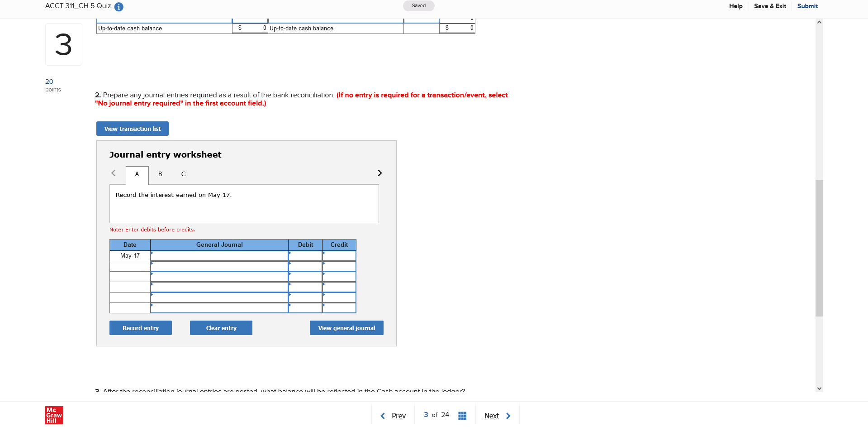This screenshot has width=868, height=427.
Task: Switch to worksheet tab B
Action: (160, 174)
